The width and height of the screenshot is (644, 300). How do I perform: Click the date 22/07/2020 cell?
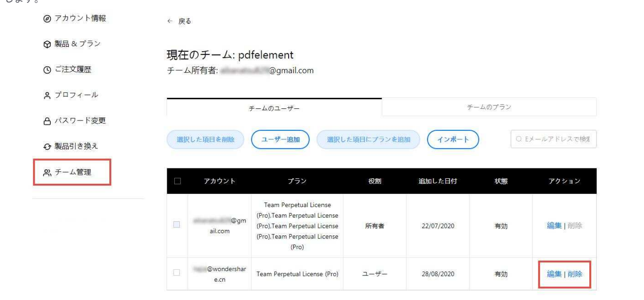pyautogui.click(x=438, y=226)
